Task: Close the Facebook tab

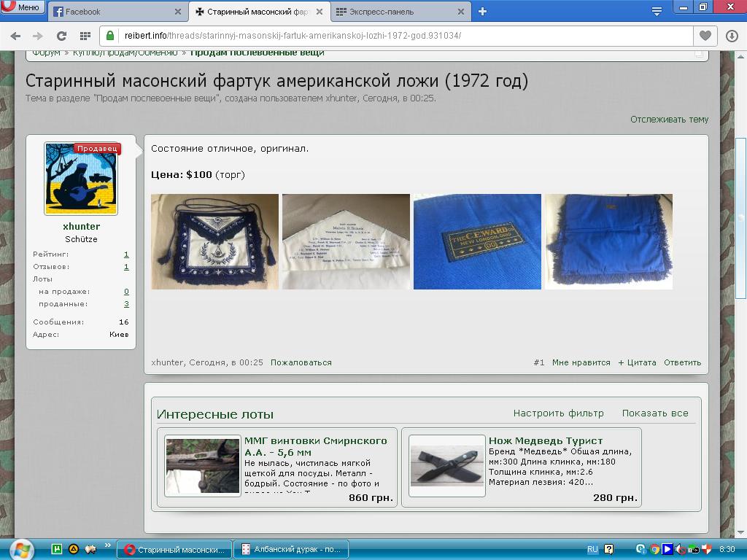Action: tap(178, 12)
